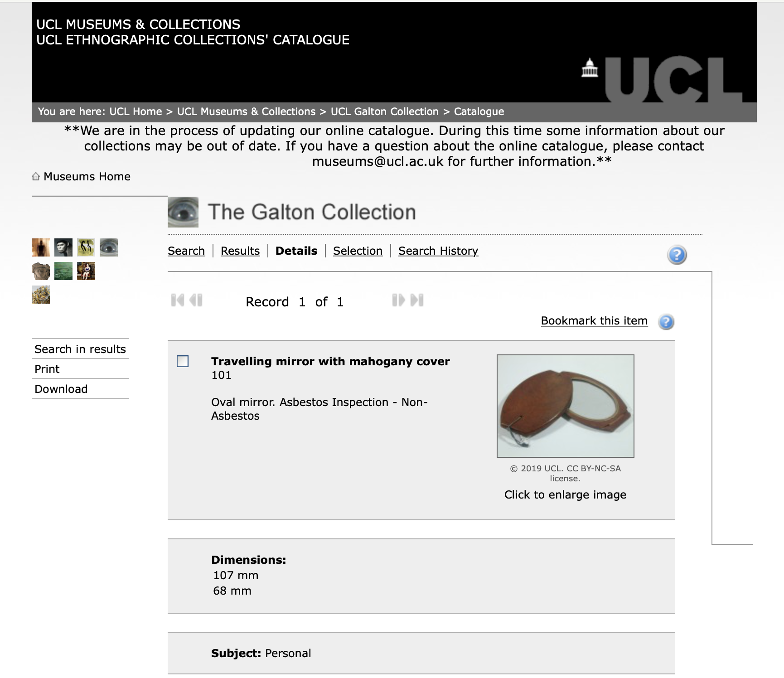The height and width of the screenshot is (678, 784).
Task: Switch to the Results tab
Action: [240, 251]
